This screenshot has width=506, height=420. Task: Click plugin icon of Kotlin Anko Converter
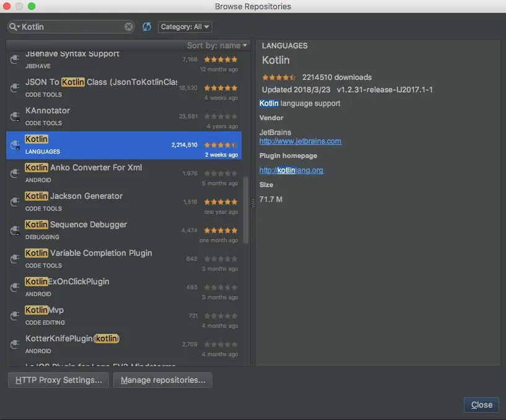[15, 173]
